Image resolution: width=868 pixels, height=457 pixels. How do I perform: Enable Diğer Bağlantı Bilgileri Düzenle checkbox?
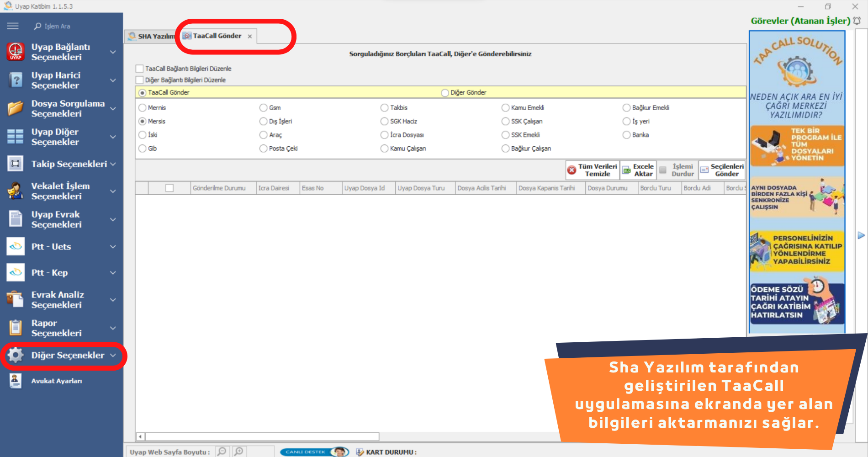click(140, 80)
